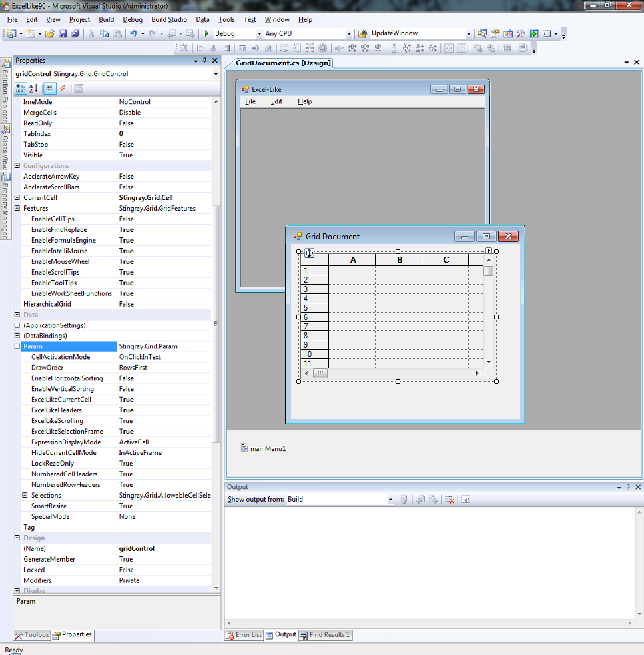This screenshot has height=655, width=644.
Task: Collapse the Param property group
Action: [17, 346]
